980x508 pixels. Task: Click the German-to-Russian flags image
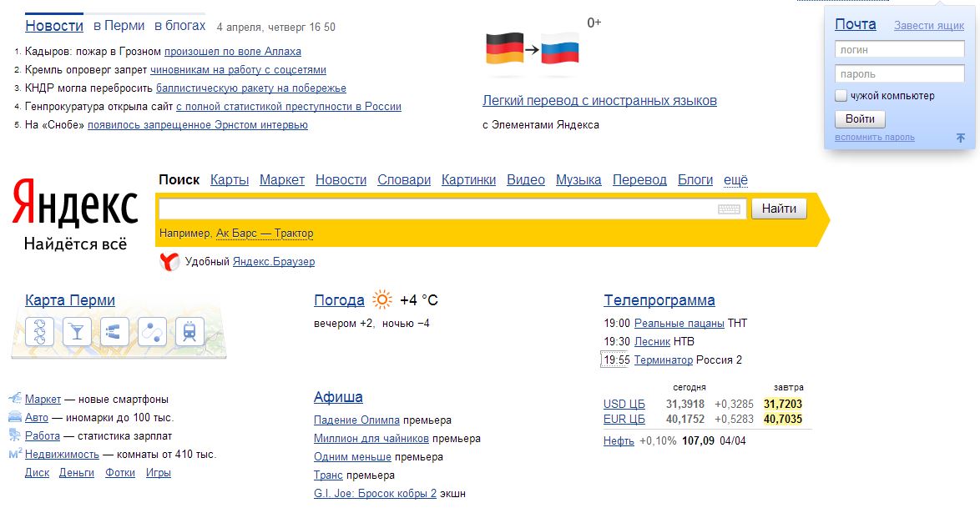coord(533,49)
